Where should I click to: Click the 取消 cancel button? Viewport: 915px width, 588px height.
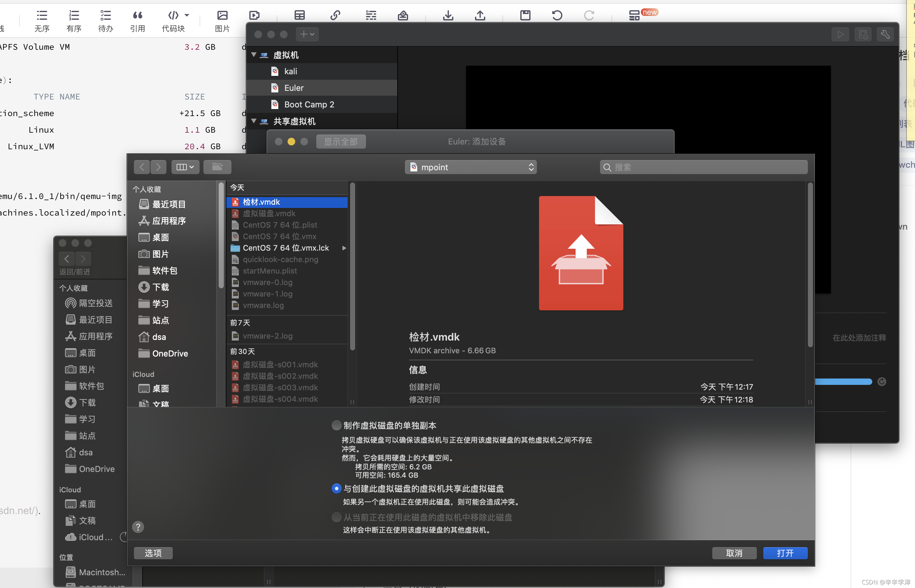(x=734, y=553)
